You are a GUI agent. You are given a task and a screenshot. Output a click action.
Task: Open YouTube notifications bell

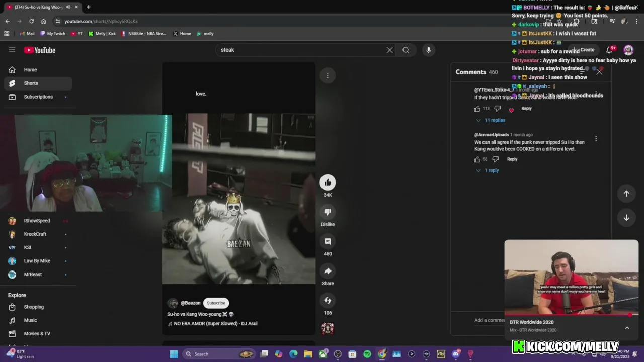point(609,50)
